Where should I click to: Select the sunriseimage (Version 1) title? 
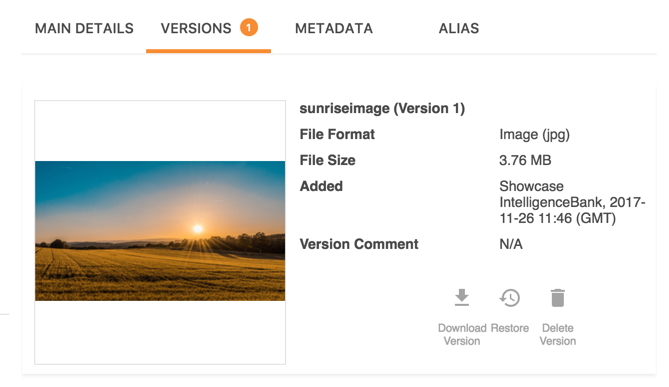click(x=382, y=108)
